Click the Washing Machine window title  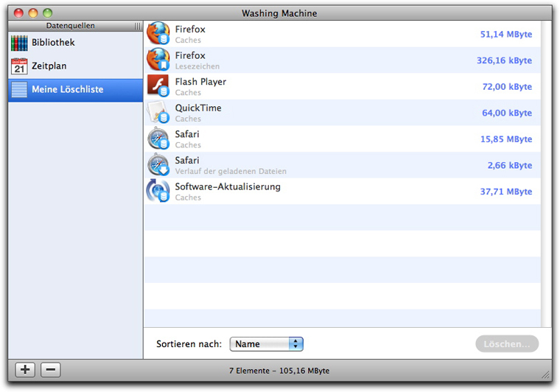[x=279, y=13]
